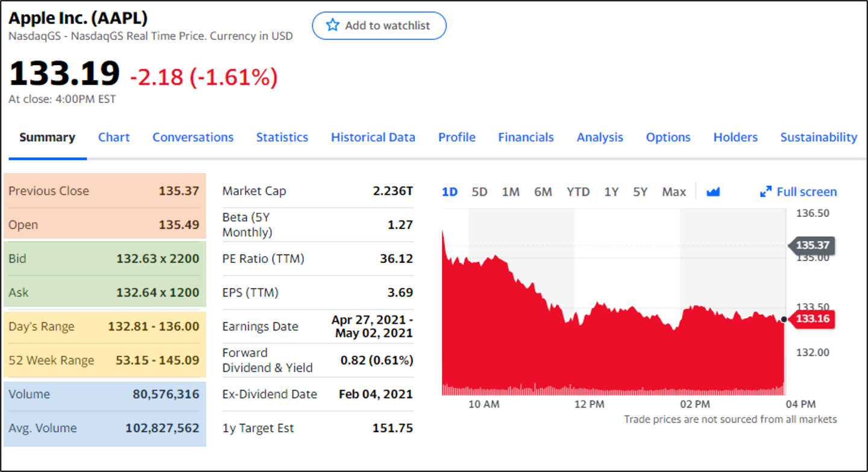The height and width of the screenshot is (472, 868).
Task: Click the 136.50 price axis label
Action: pyautogui.click(x=813, y=213)
